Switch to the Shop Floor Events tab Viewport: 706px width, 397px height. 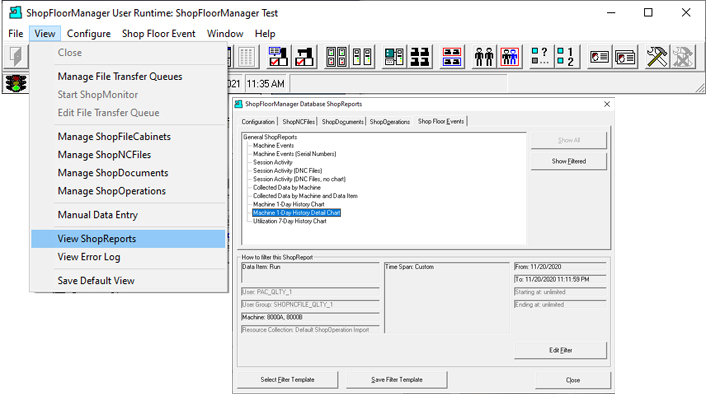click(441, 121)
